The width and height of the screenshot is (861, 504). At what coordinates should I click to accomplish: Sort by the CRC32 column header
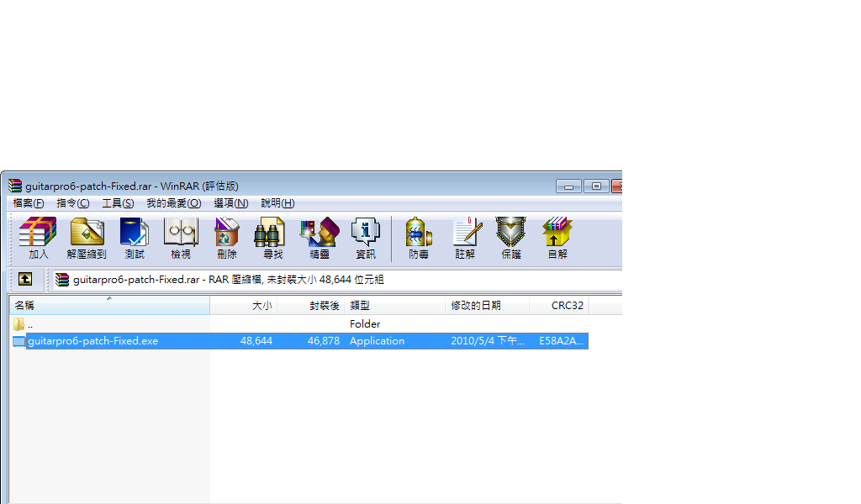tap(559, 306)
